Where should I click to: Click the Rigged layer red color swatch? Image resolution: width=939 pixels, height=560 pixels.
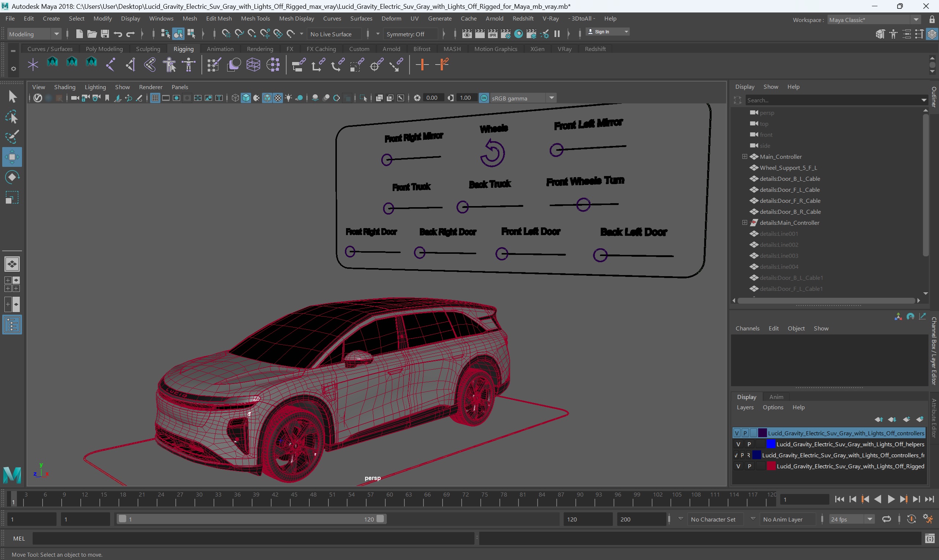tap(771, 466)
